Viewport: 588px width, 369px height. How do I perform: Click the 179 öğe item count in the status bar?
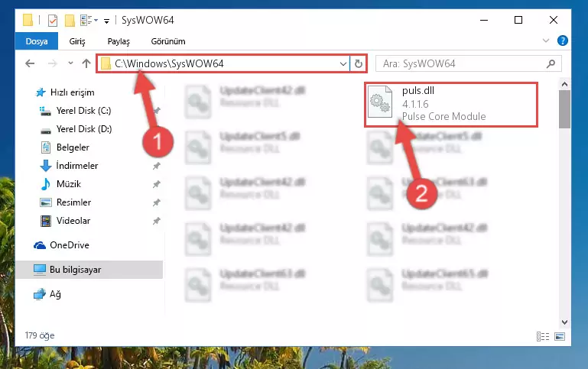tap(40, 335)
